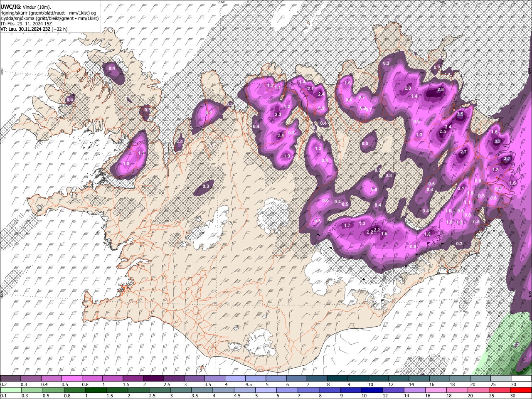The width and height of the screenshot is (532, 399).
Task: Click the 2.3 snowfall value on map
Action: tap(278, 114)
